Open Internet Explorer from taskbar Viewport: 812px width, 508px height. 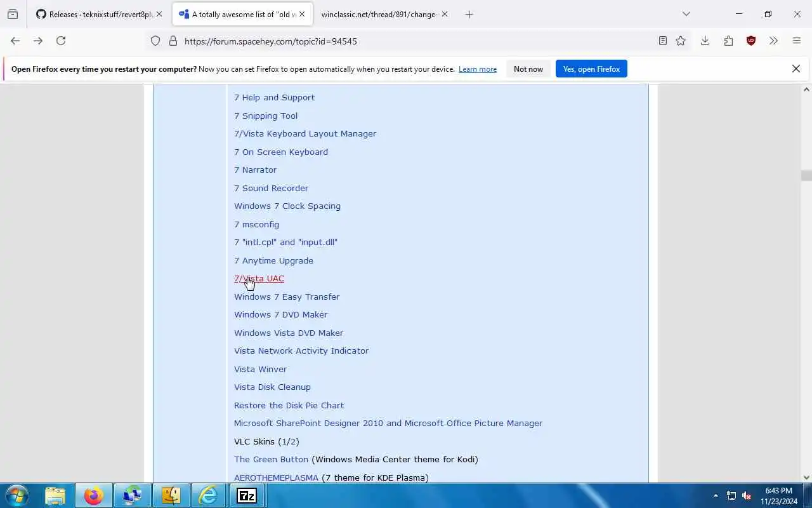tap(208, 495)
